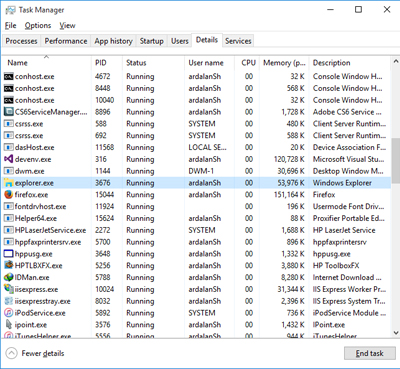Click the DWM-1 user name cell
Image resolution: width=400 pixels, height=369 pixels.
[x=201, y=171]
